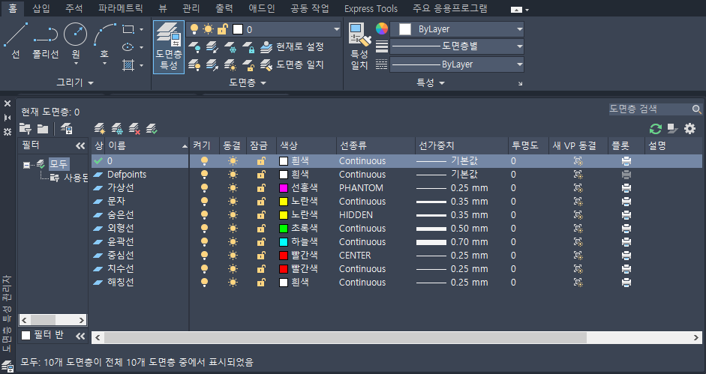Image resolution: width=706 pixels, height=374 pixels.
Task: Expand the 그리기 (Draw) panel dropdown
Action: point(75,83)
